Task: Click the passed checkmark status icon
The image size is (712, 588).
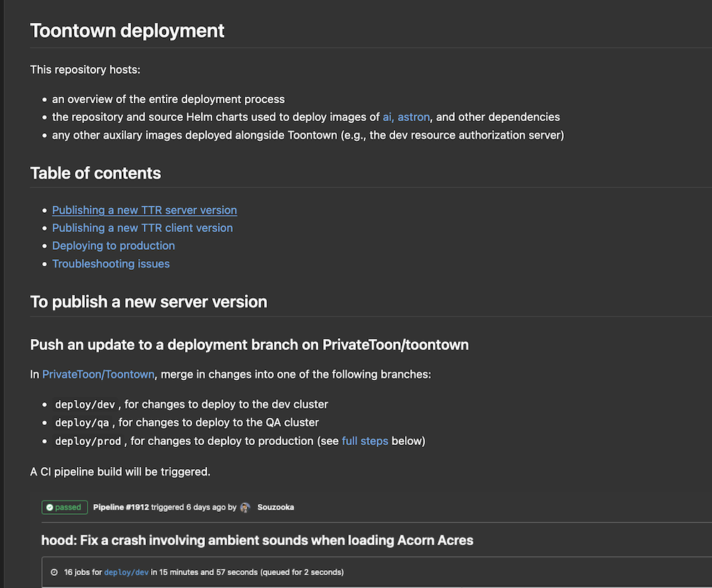Action: 50,507
